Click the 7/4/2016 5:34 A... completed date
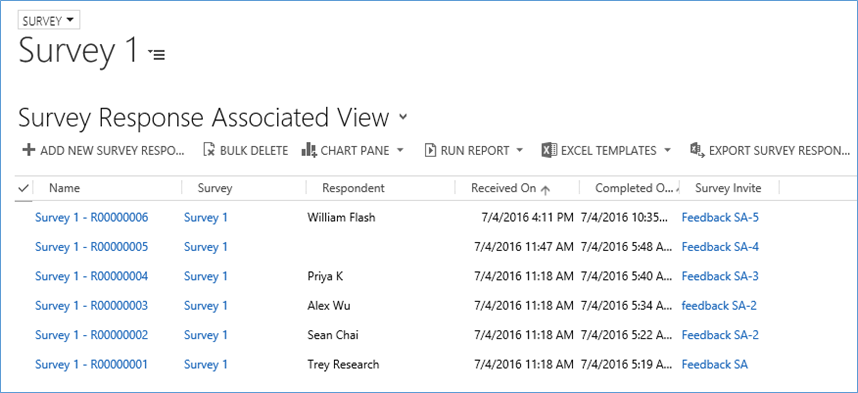The image size is (858, 393). 627,305
